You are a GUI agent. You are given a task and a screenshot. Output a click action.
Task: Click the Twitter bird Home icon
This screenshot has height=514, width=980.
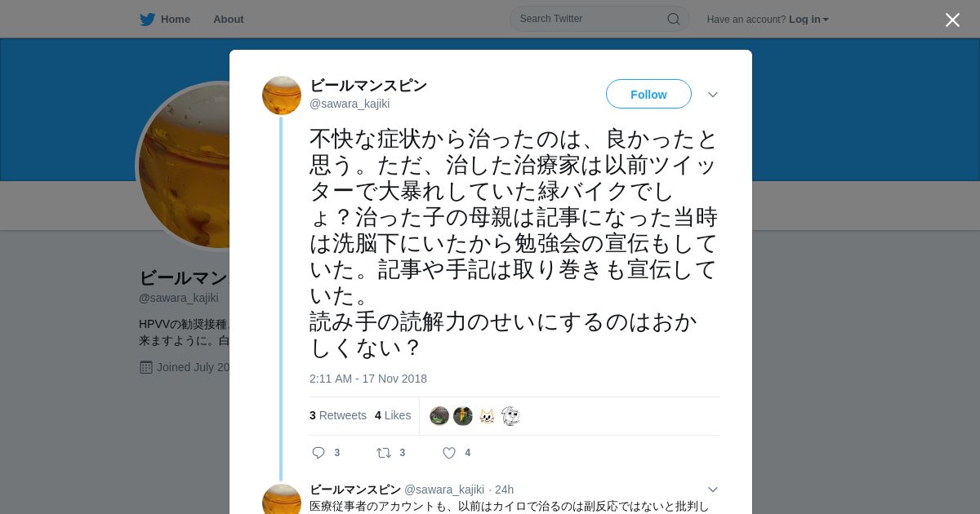(147, 19)
